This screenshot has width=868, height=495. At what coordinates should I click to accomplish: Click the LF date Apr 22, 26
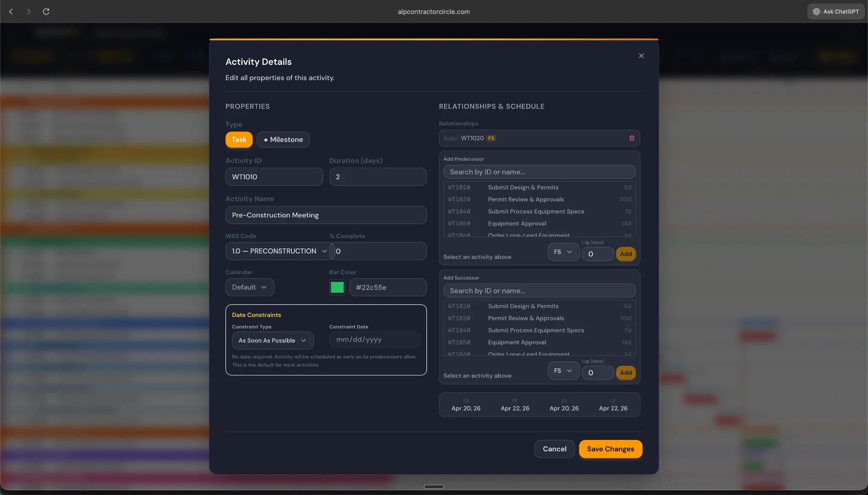(x=613, y=408)
